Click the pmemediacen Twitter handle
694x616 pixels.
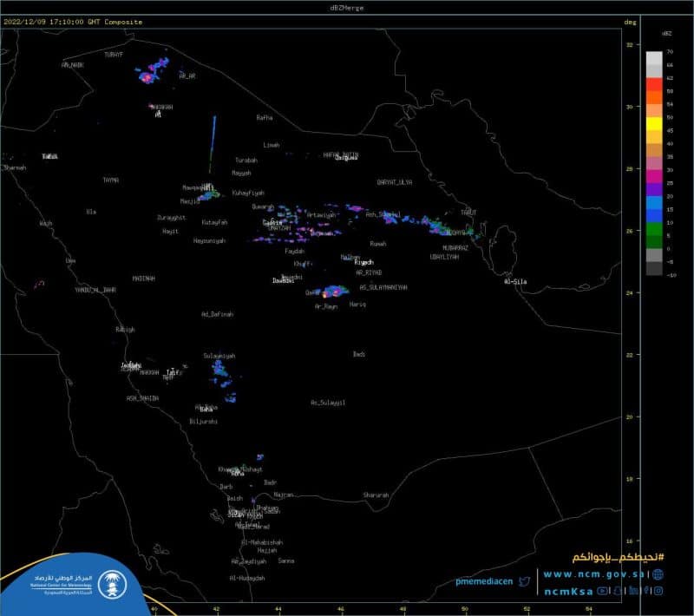pos(484,581)
